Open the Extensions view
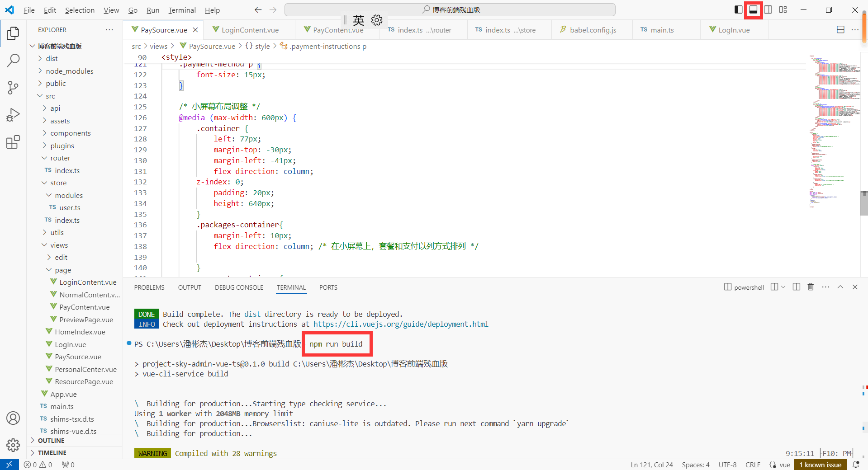868x470 pixels. 13,142
